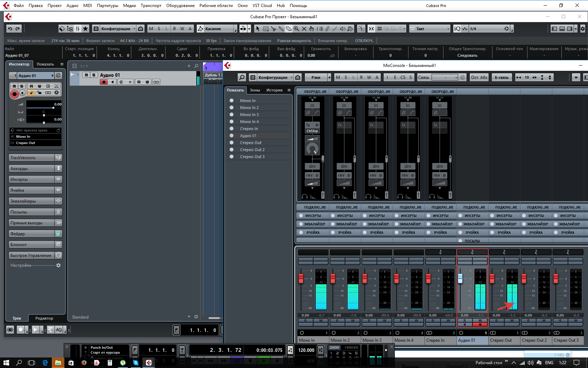Image resolution: width=588 pixels, height=368 pixels.
Task: Switch to the История tab in MixConsole
Action: [x=274, y=90]
